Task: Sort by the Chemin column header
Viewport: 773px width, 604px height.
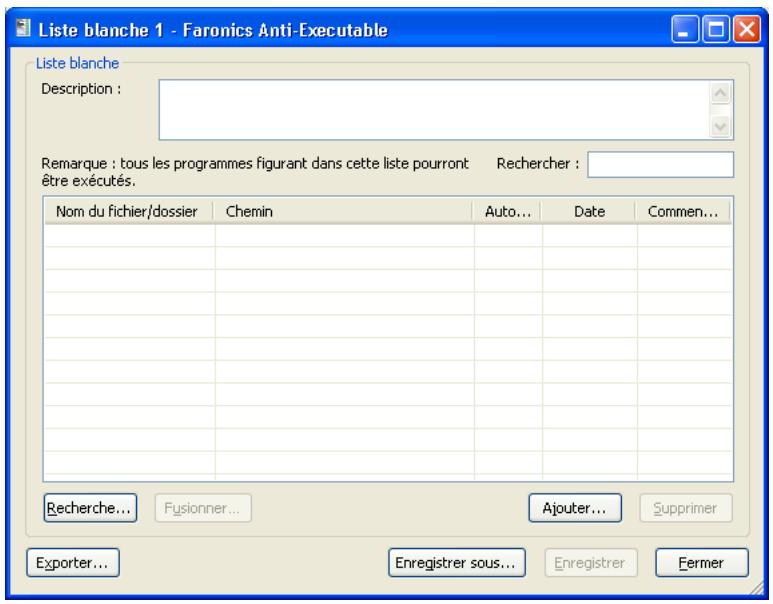Action: tap(343, 212)
